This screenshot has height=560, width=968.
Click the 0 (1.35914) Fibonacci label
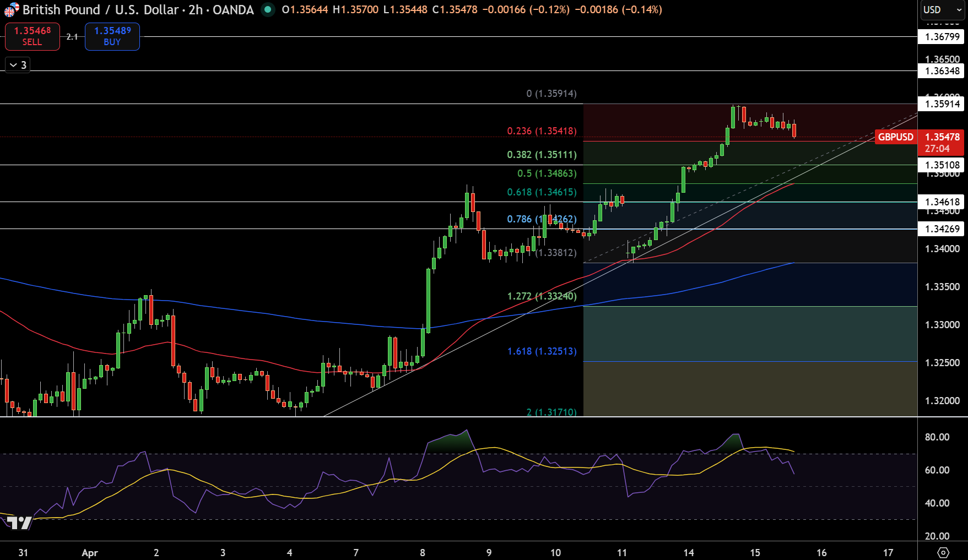click(551, 94)
